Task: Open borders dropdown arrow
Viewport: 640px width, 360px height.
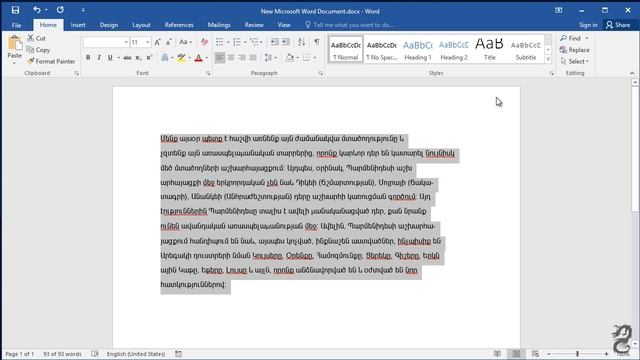Action: click(315, 58)
